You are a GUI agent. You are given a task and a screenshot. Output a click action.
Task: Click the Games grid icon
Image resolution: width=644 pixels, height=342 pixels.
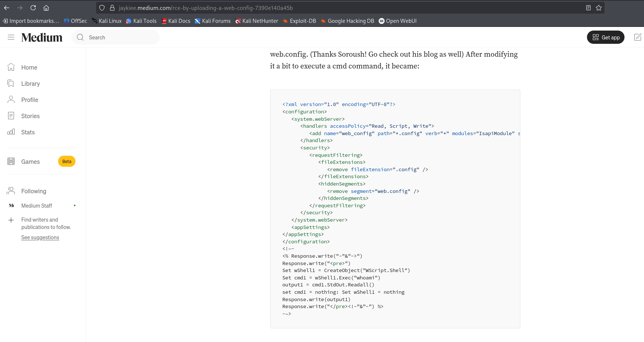[11, 161]
